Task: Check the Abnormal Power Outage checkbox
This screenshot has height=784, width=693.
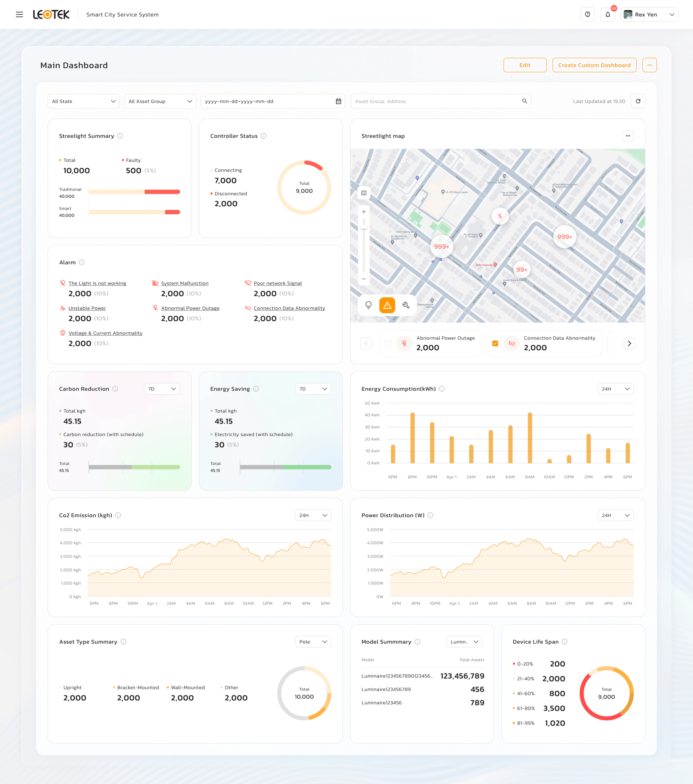Action: (x=388, y=343)
